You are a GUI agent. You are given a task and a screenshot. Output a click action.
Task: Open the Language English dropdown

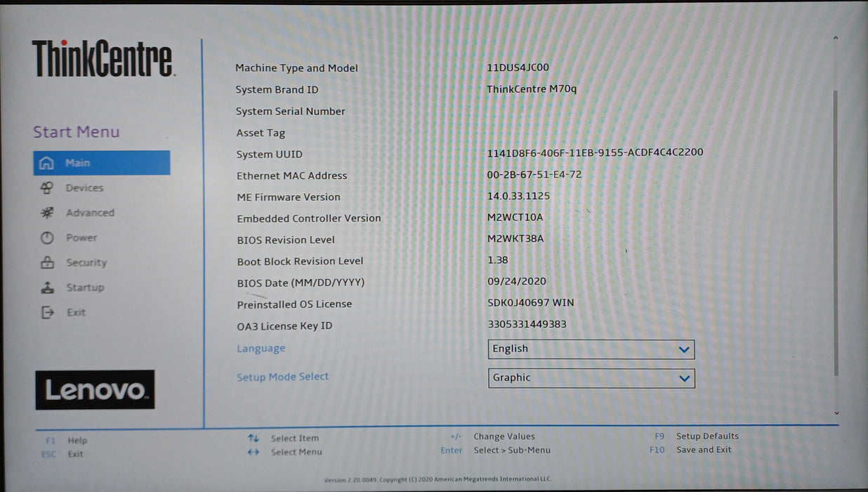591,349
